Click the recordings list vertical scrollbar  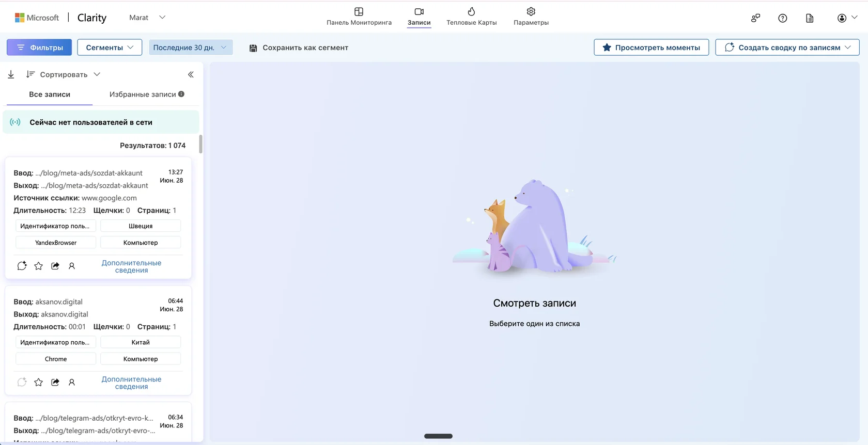(200, 144)
